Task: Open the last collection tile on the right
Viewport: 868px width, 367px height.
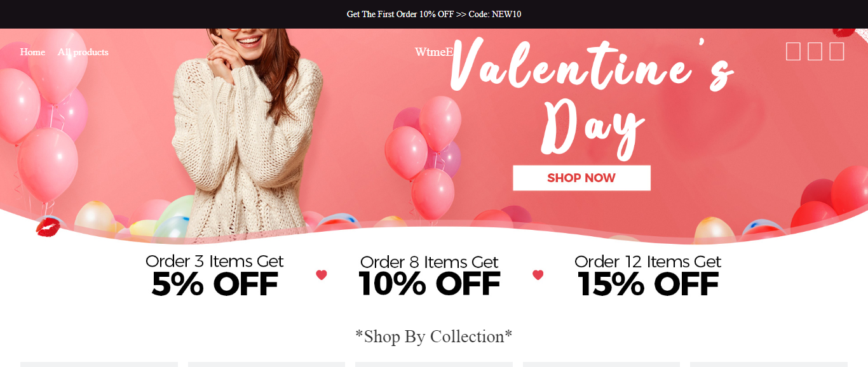Action: (x=768, y=364)
